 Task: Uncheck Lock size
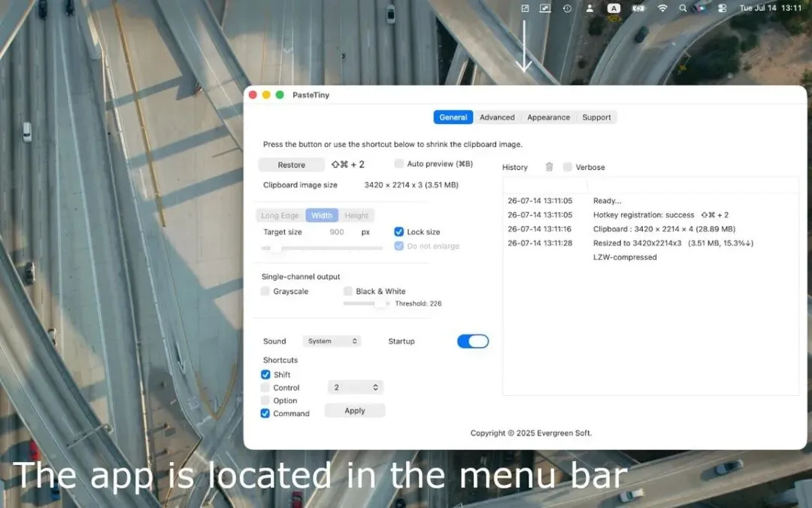pyautogui.click(x=398, y=232)
